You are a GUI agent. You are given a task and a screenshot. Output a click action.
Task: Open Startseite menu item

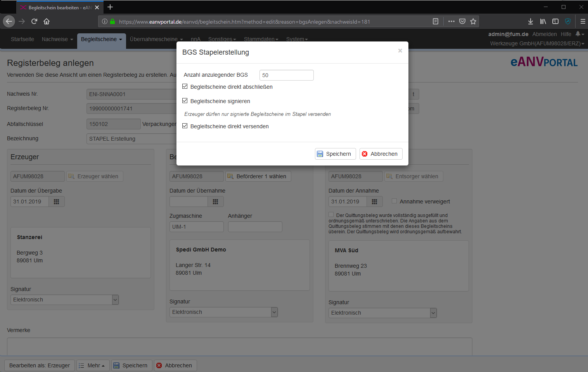[22, 39]
